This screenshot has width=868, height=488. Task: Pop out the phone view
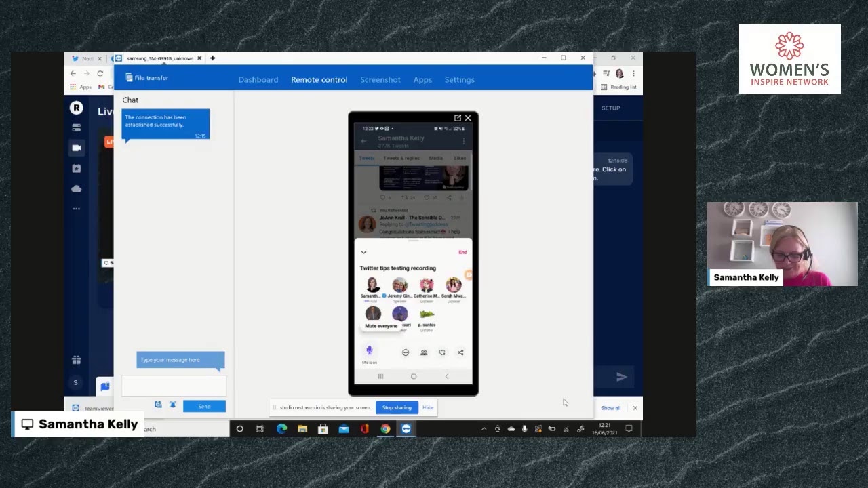click(x=458, y=118)
